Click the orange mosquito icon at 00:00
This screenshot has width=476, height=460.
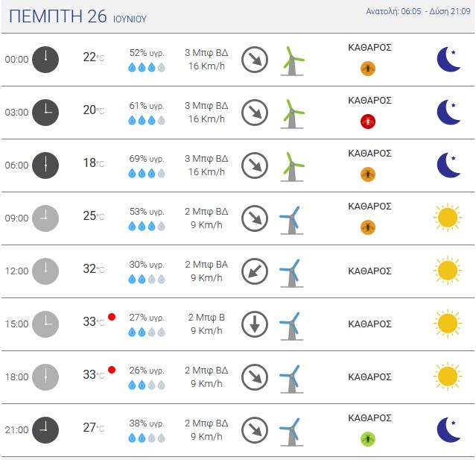pos(368,69)
